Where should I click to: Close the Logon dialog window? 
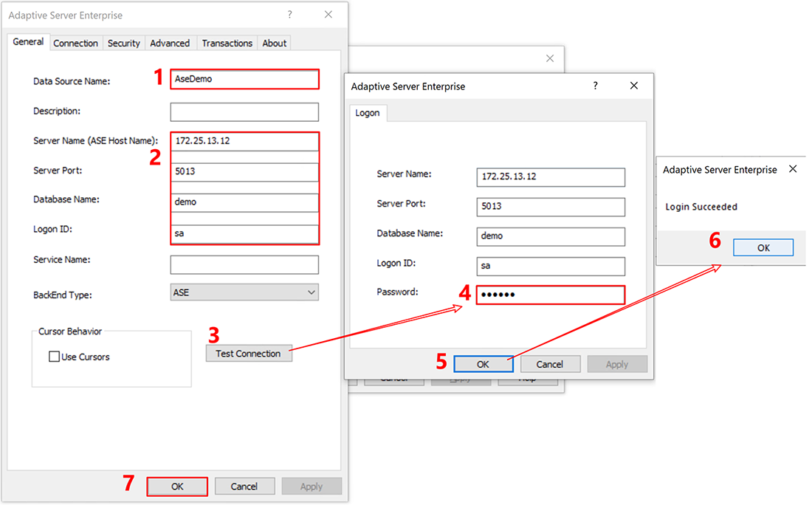pos(633,86)
